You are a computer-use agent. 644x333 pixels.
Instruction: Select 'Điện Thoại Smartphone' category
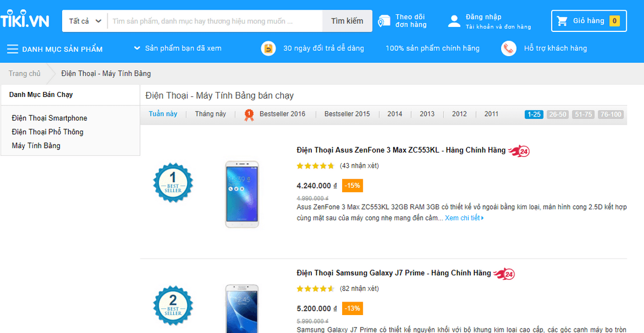[50, 118]
